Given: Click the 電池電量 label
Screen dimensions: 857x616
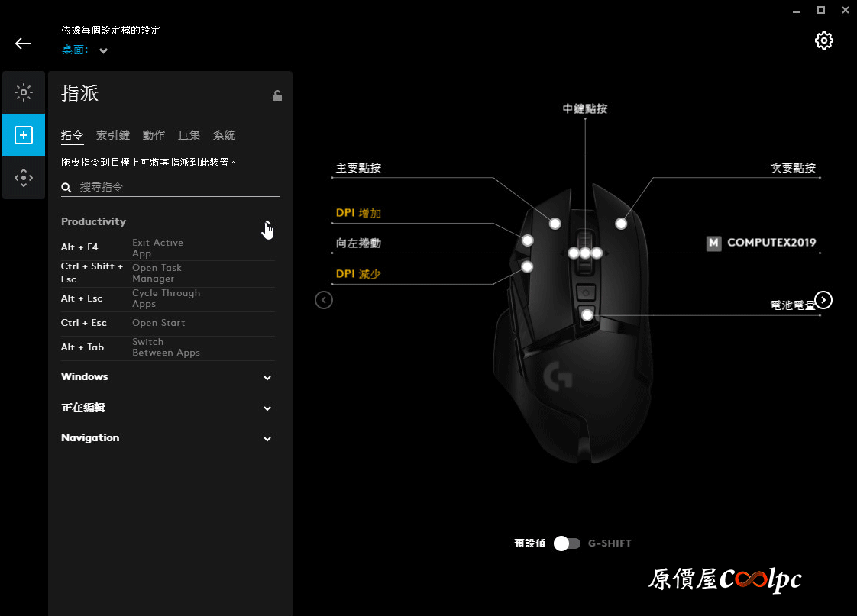Looking at the screenshot, I should coord(793,305).
